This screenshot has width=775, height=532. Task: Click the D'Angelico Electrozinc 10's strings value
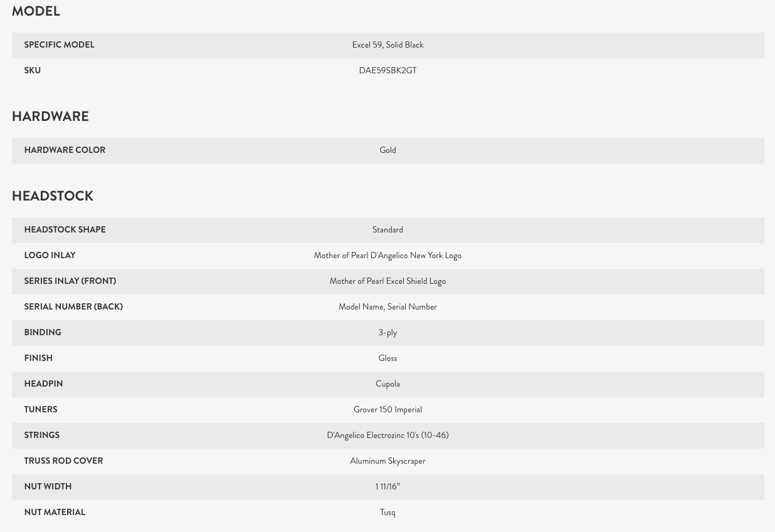[387, 436]
